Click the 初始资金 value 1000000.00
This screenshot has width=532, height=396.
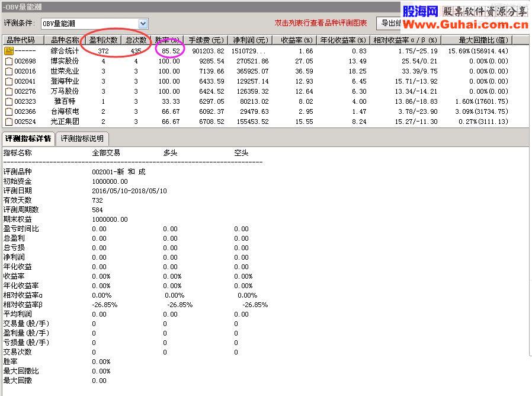110,181
